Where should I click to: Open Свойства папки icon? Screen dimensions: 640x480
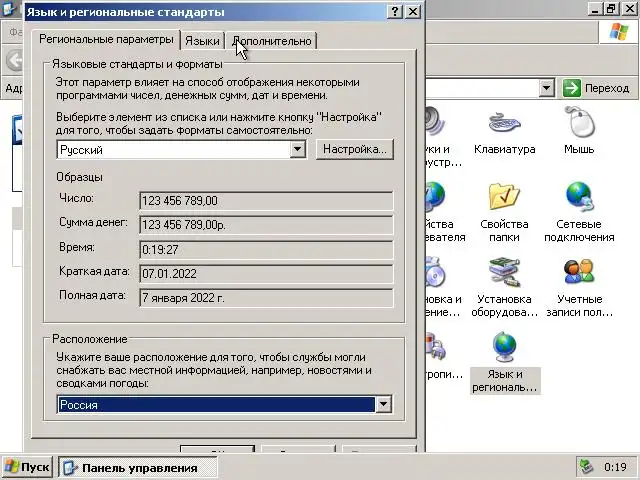click(x=504, y=212)
